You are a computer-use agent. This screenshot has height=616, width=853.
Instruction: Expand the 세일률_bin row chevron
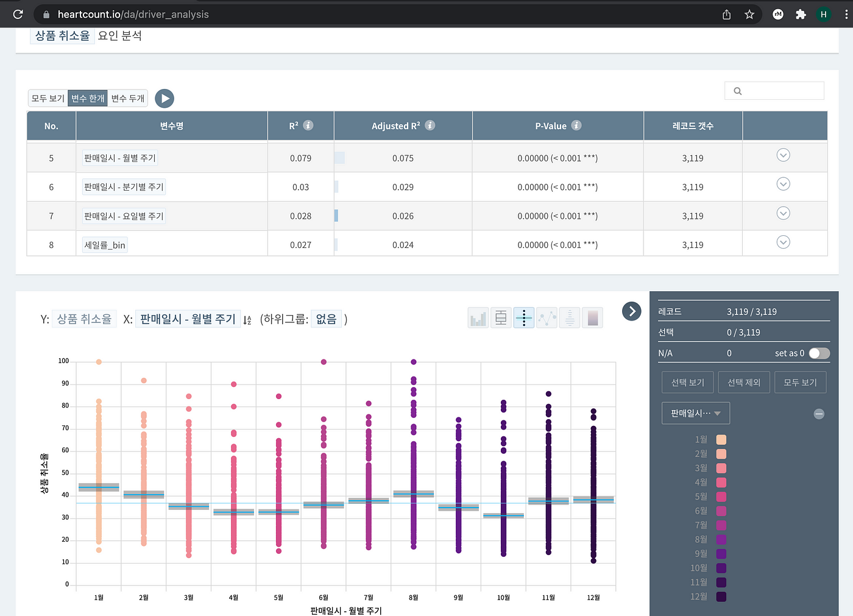coord(784,243)
